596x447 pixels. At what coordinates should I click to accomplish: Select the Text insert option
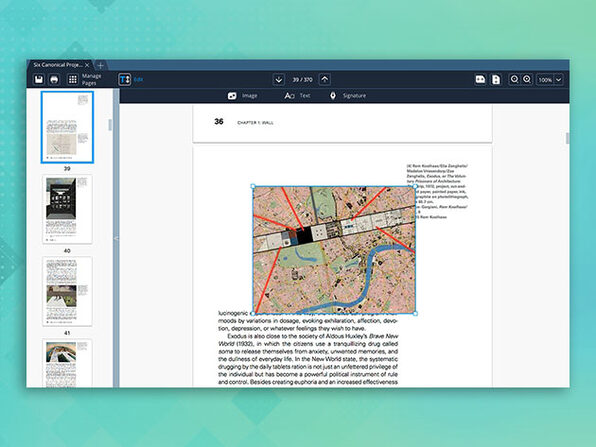(x=305, y=96)
